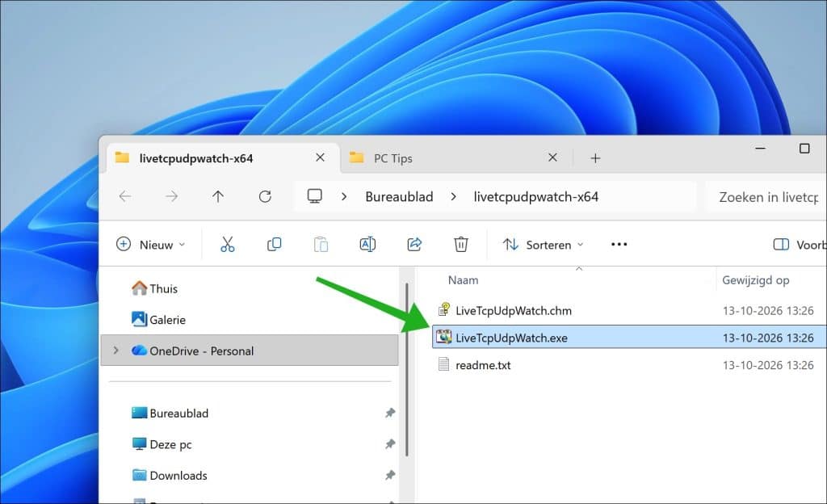Refresh the current folder view
Screen dimensions: 827x504
point(265,196)
